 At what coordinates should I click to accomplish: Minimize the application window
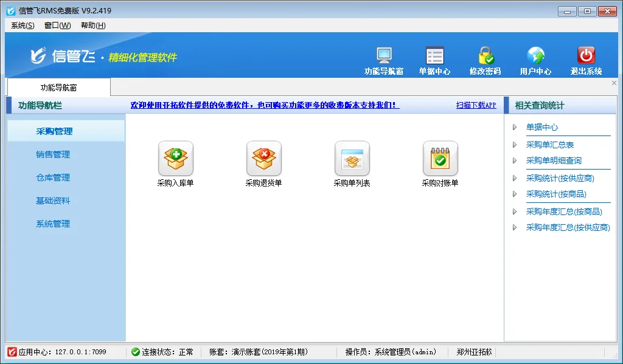point(567,12)
